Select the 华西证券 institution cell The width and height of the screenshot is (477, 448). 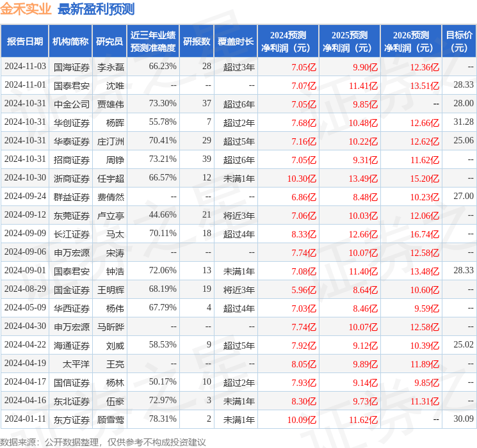(x=72, y=308)
